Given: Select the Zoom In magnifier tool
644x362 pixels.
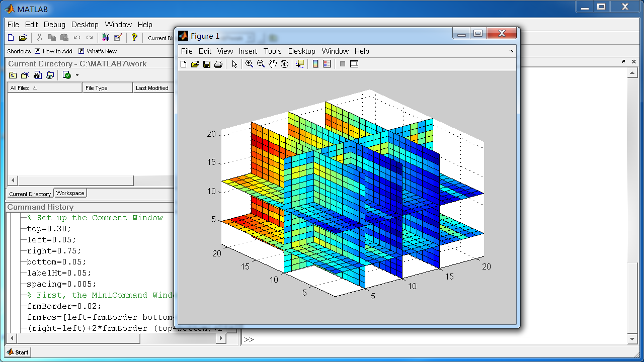Looking at the screenshot, I should (x=249, y=64).
